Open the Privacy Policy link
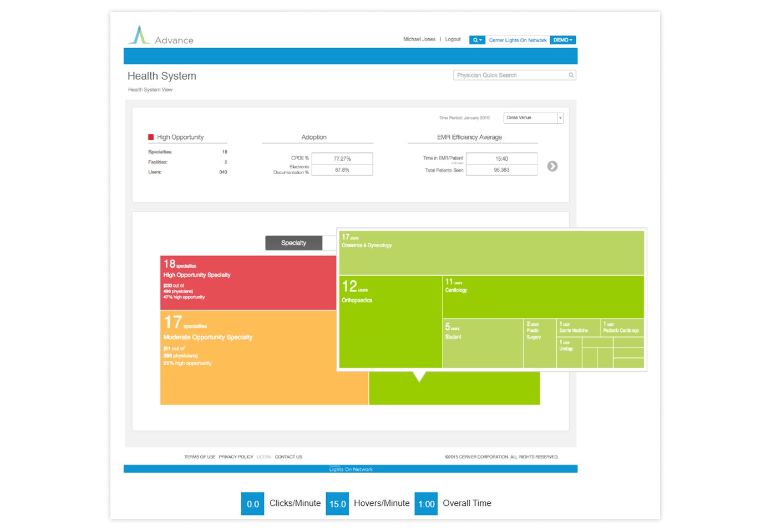This screenshot has width=771, height=532. click(x=235, y=457)
